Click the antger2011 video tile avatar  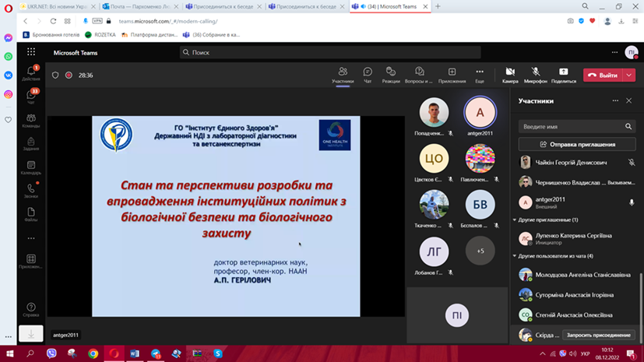480,112
